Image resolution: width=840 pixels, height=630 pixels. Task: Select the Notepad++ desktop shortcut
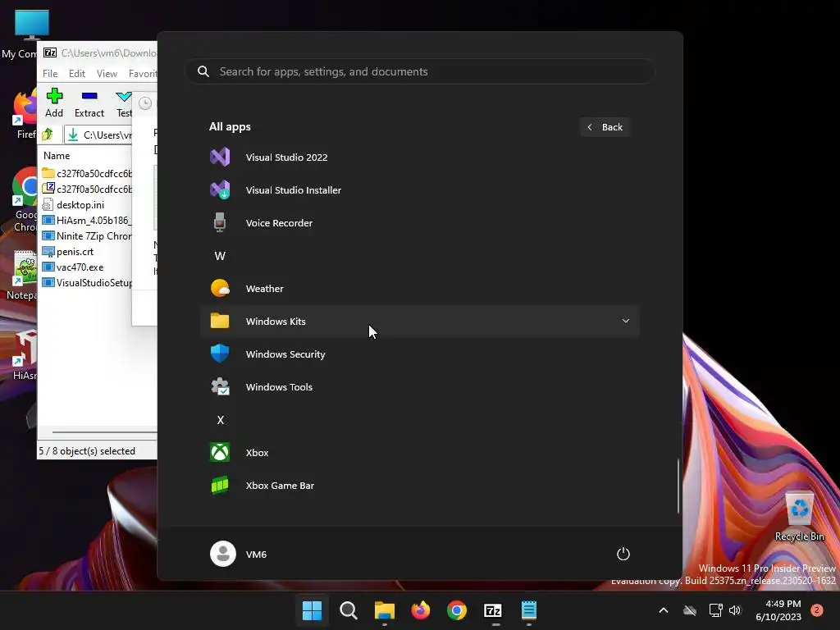(21, 275)
